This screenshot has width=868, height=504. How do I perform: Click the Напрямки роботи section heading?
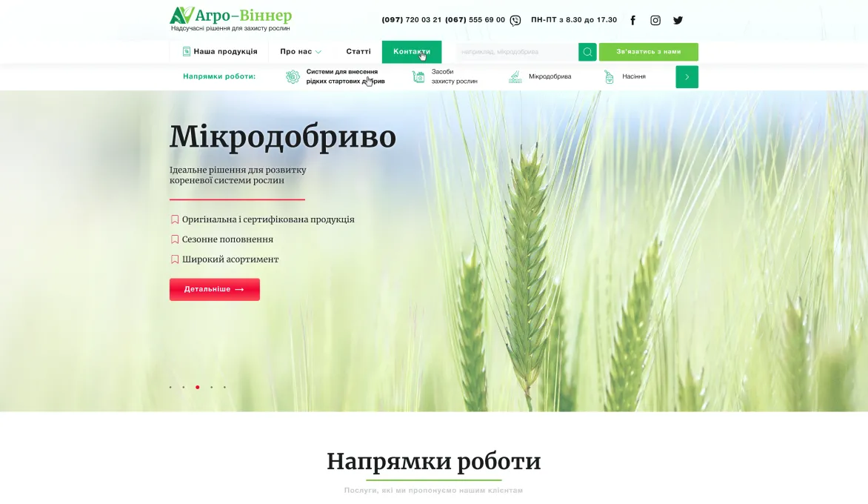434,461
